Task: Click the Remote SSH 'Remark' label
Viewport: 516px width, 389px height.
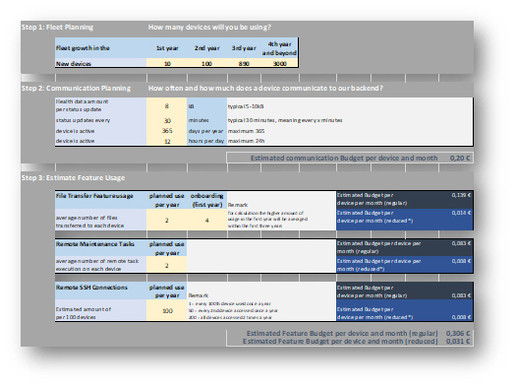Action: click(198, 295)
